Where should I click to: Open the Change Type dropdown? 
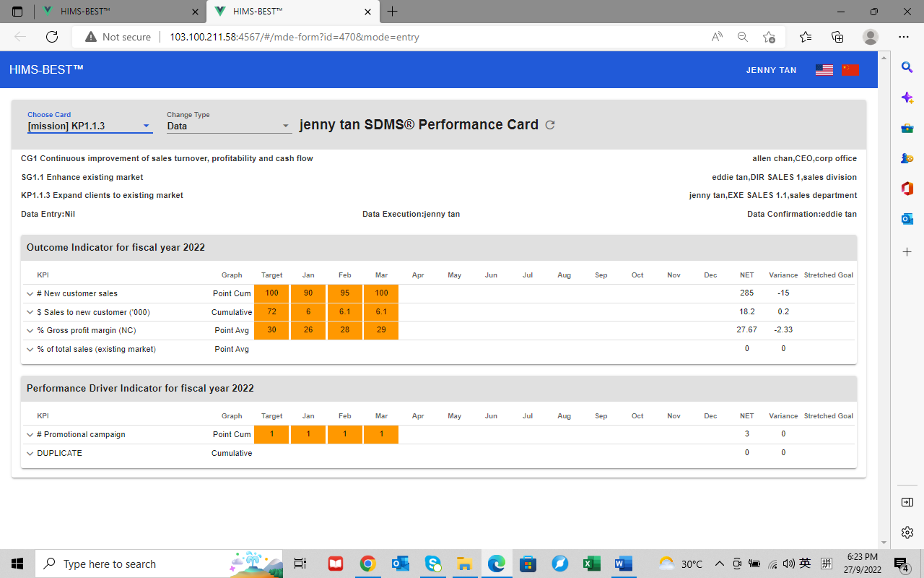tap(227, 126)
